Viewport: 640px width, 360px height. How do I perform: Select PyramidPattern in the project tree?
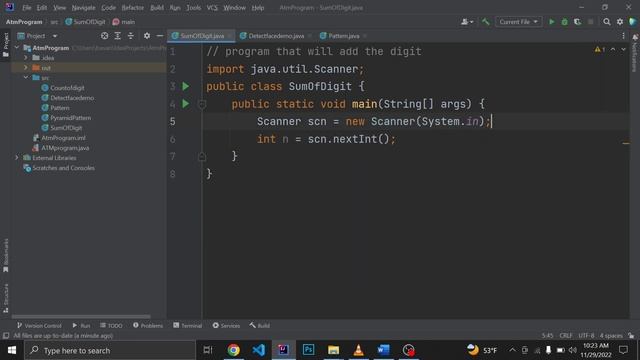[70, 118]
